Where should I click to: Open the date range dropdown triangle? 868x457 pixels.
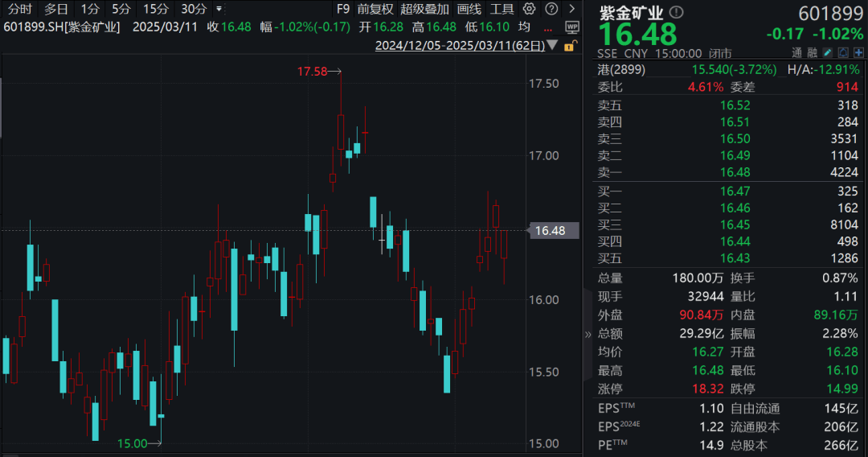pos(552,45)
